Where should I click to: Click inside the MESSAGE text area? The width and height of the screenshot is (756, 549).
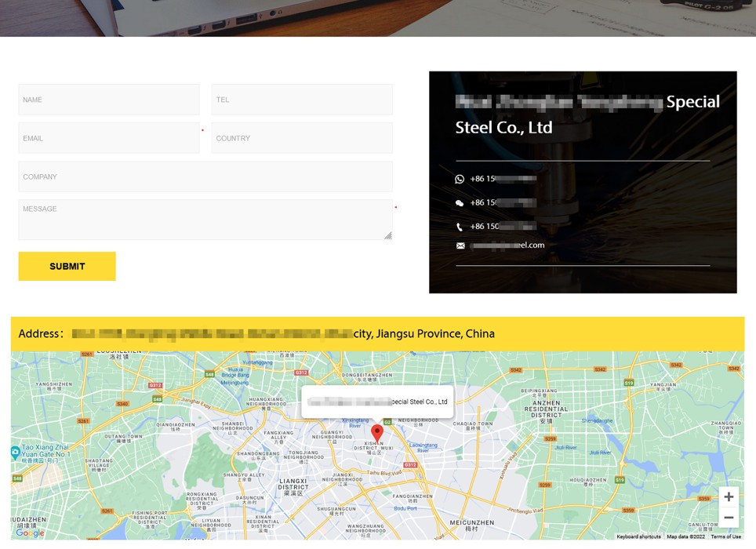tap(205, 220)
